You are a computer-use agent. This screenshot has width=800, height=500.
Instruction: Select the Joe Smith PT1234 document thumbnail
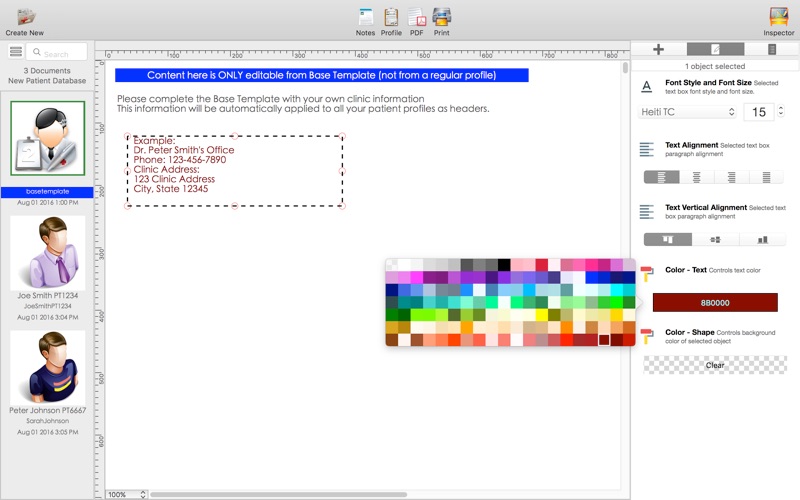pos(47,253)
